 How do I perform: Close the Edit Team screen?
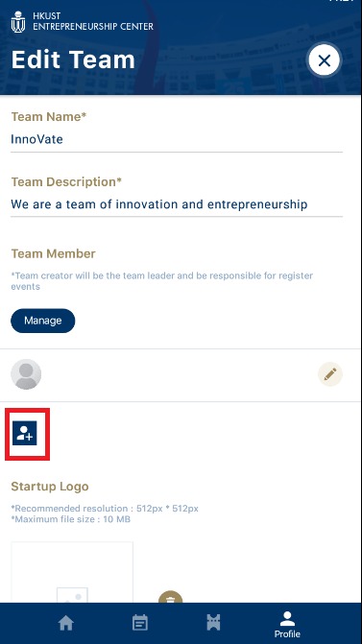pos(325,60)
